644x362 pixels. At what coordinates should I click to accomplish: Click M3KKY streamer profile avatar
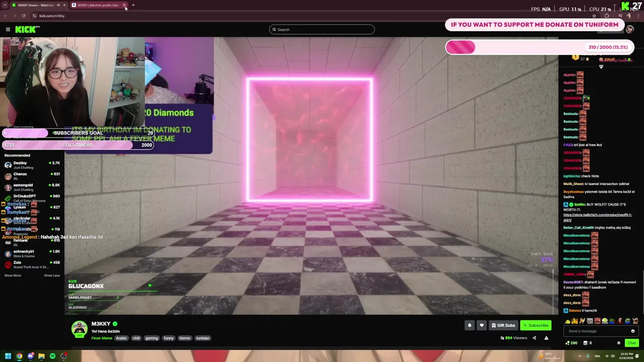pyautogui.click(x=79, y=329)
